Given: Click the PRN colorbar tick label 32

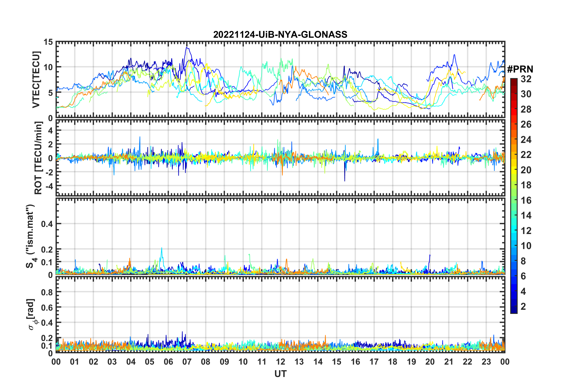Looking at the screenshot, I should click(526, 79).
